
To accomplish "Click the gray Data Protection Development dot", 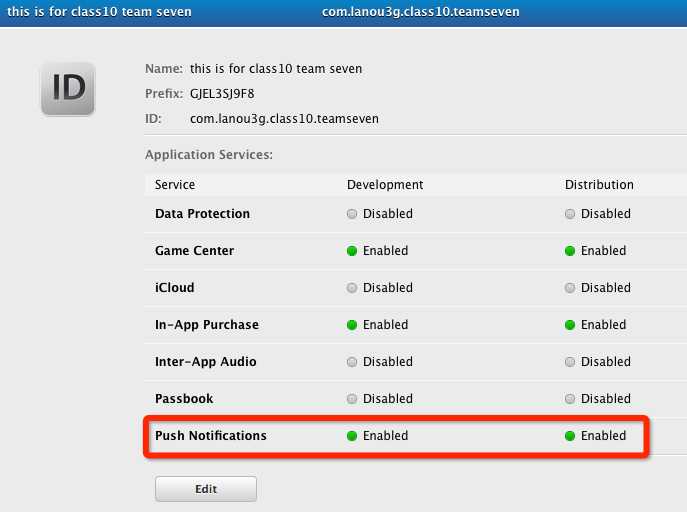I will 352,214.
